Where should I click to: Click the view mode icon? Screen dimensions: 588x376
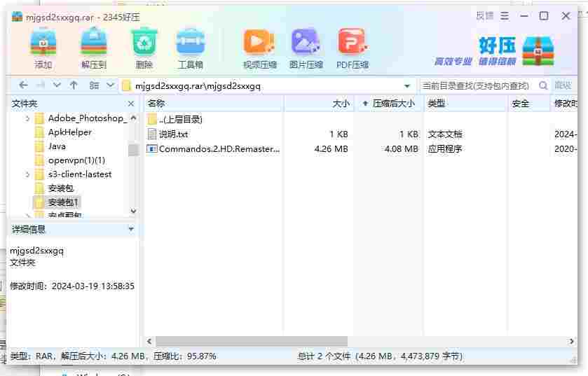coord(94,85)
